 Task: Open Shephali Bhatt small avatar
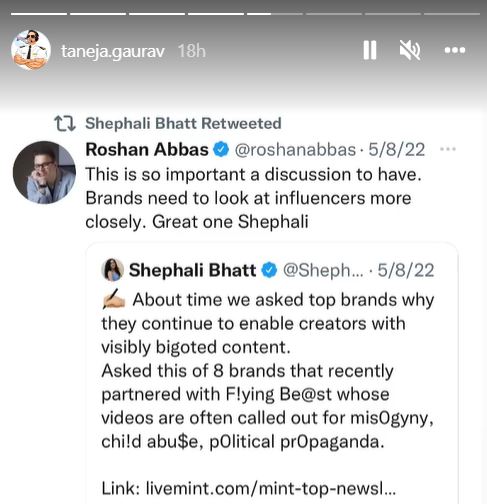[x=113, y=270]
